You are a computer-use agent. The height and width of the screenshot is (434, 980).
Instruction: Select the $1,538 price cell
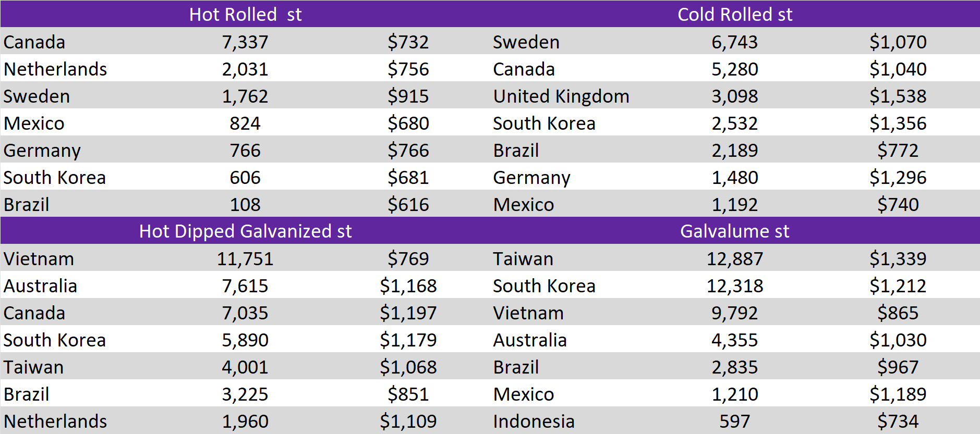coord(898,96)
